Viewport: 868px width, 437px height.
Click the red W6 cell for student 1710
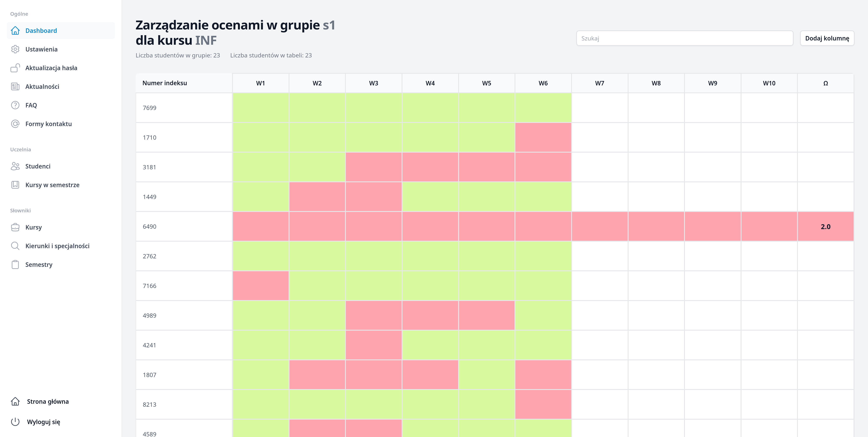[x=543, y=138]
